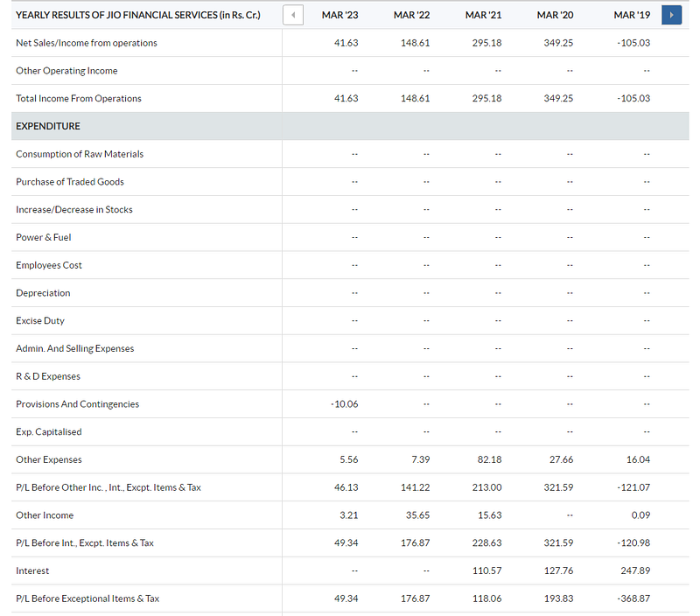Click Other Expenses value 5.56
This screenshot has width=700, height=616.
pos(348,459)
